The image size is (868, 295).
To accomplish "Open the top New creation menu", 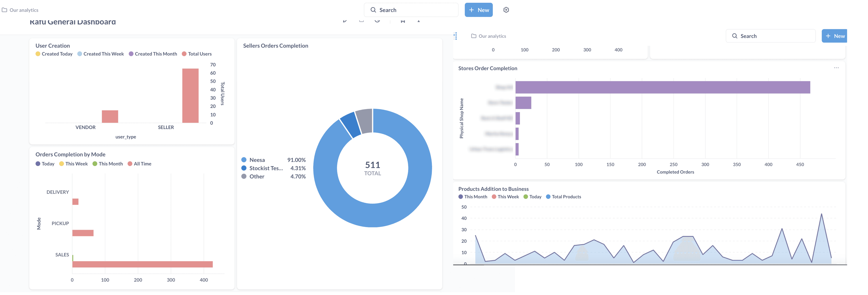I will [479, 10].
